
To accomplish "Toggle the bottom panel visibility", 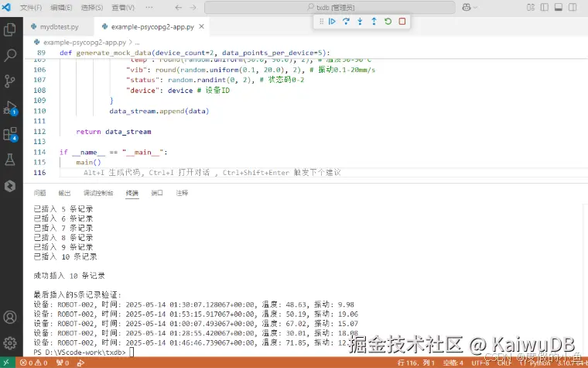I will 559,8.
